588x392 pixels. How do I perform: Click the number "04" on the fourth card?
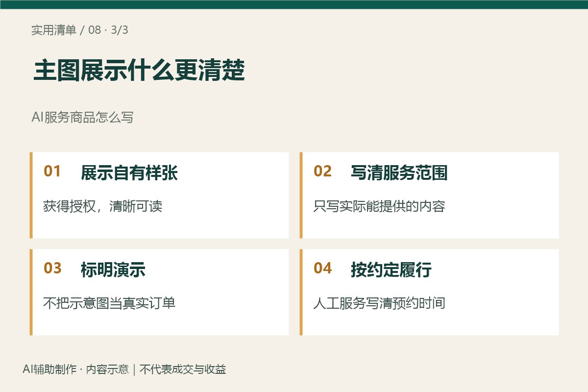[x=322, y=269]
